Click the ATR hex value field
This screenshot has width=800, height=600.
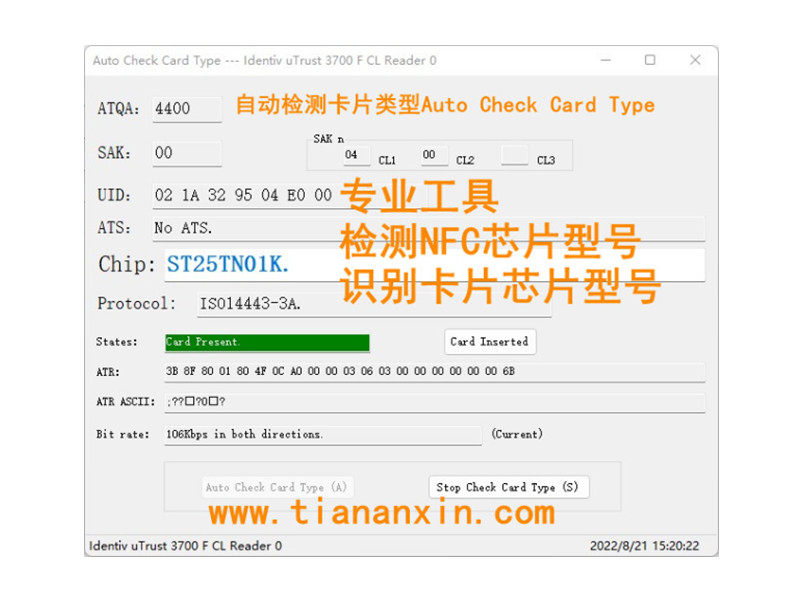(435, 372)
